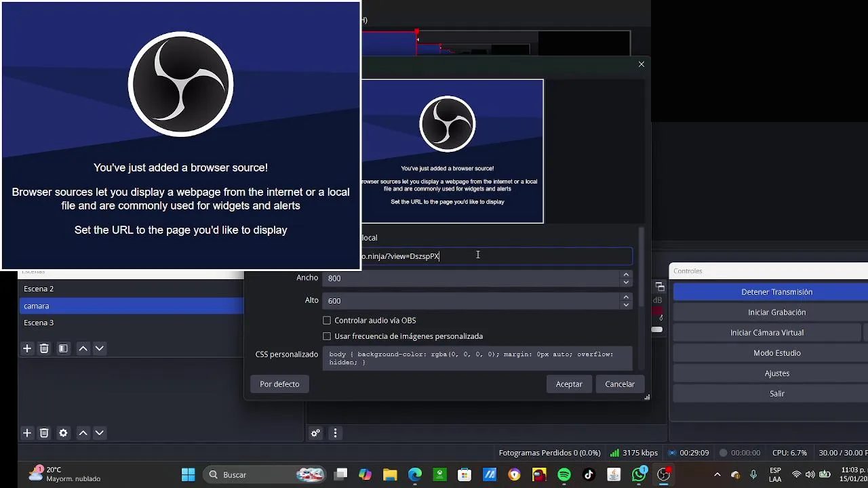Click Cancelar in properties dialog
Viewport: 868px width, 488px height.
620,384
